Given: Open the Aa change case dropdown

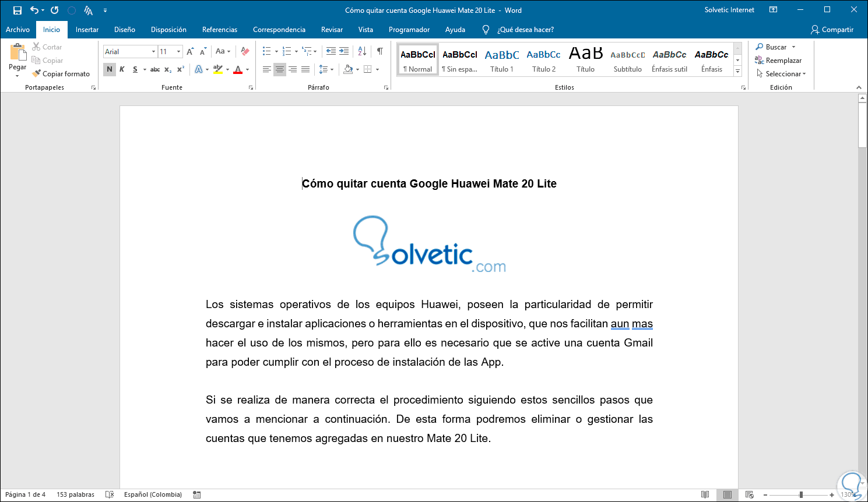Looking at the screenshot, I should pyautogui.click(x=223, y=51).
